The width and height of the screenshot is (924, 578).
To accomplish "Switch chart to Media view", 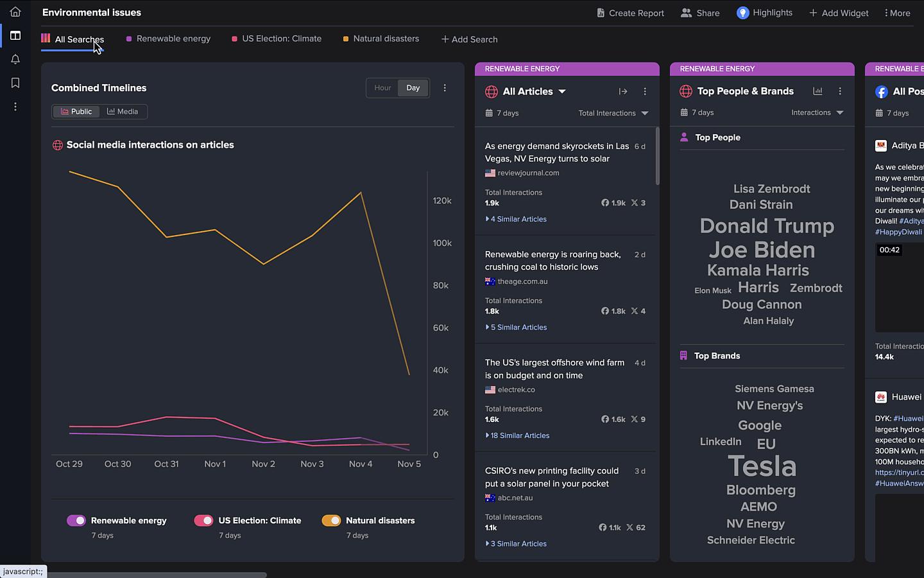I will pyautogui.click(x=123, y=111).
